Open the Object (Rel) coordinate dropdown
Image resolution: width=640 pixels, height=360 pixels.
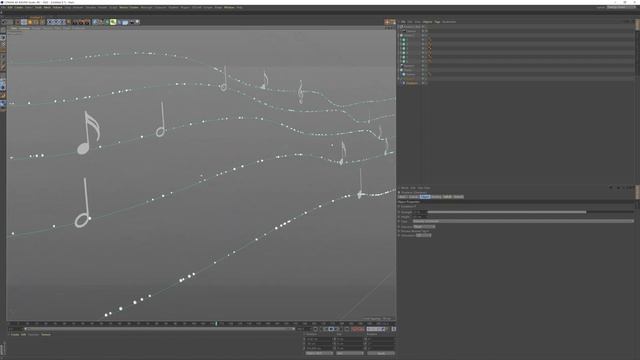pos(319,353)
